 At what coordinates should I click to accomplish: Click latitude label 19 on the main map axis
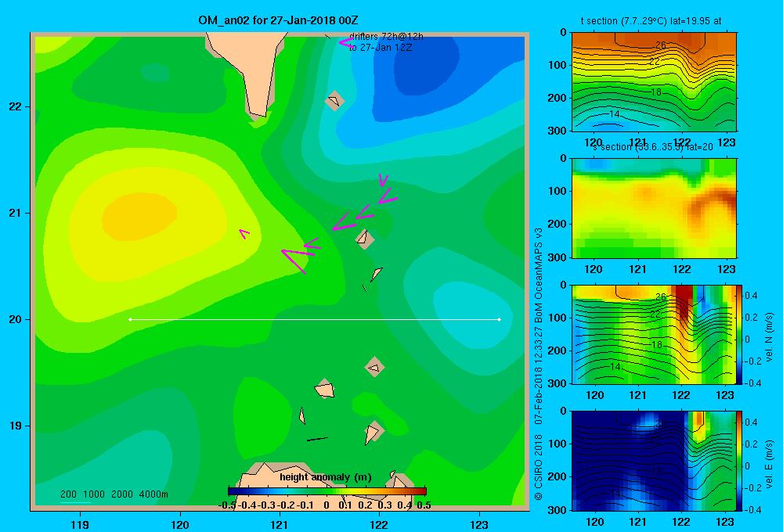click(x=15, y=426)
